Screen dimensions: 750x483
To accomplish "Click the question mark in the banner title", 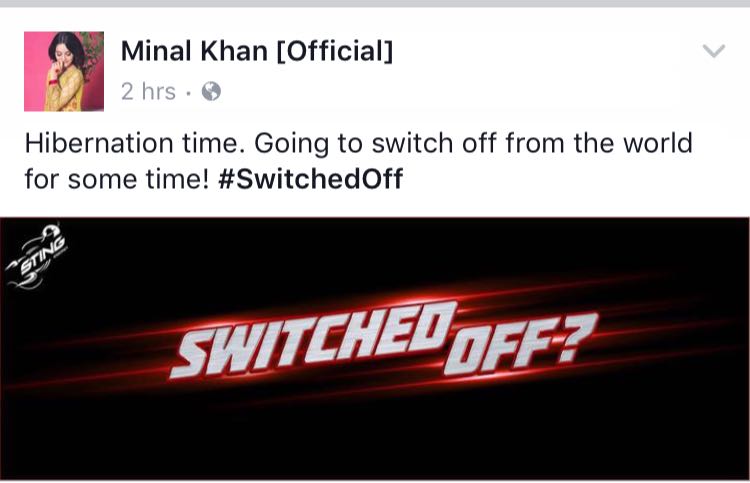I will coord(581,335).
